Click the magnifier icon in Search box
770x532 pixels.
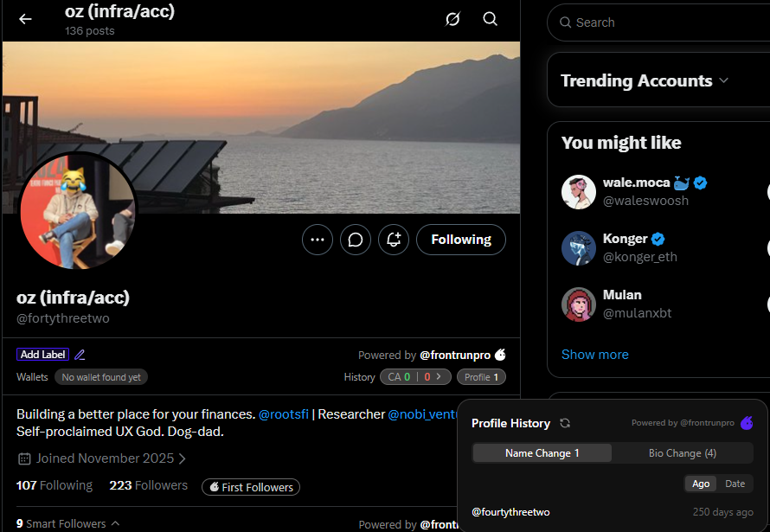coord(565,22)
